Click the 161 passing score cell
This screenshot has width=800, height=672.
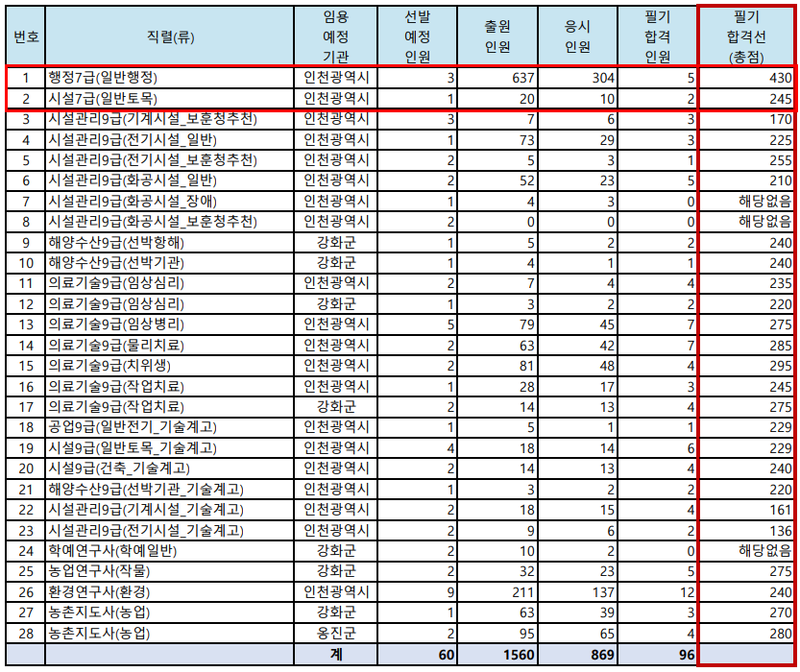coord(746,510)
